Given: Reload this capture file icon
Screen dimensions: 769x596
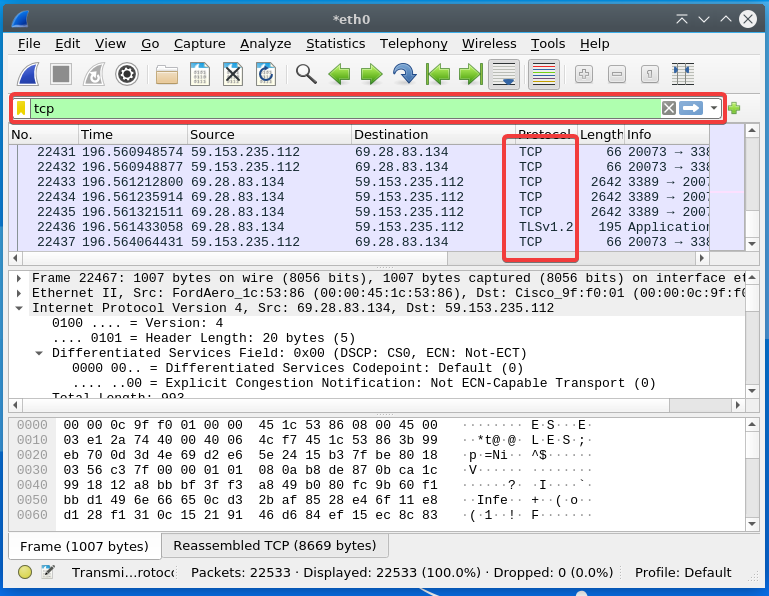Looking at the screenshot, I should pos(265,75).
